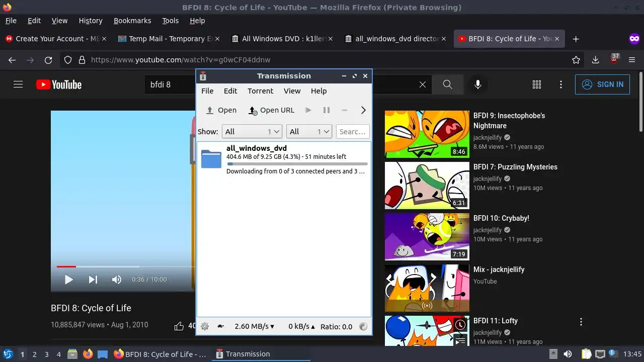644x362 pixels.
Task: Click the YouTube page scrollbar
Action: pos(640,102)
